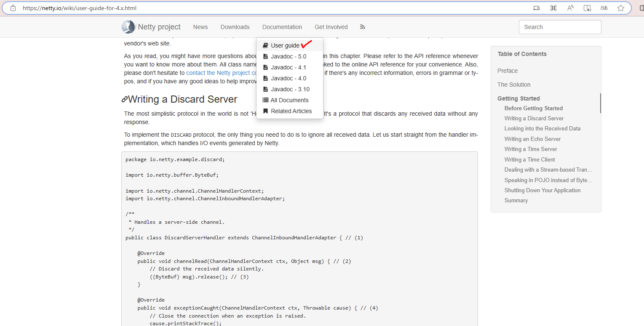
Task: Click the send tab to devices icon
Action: (x=537, y=8)
